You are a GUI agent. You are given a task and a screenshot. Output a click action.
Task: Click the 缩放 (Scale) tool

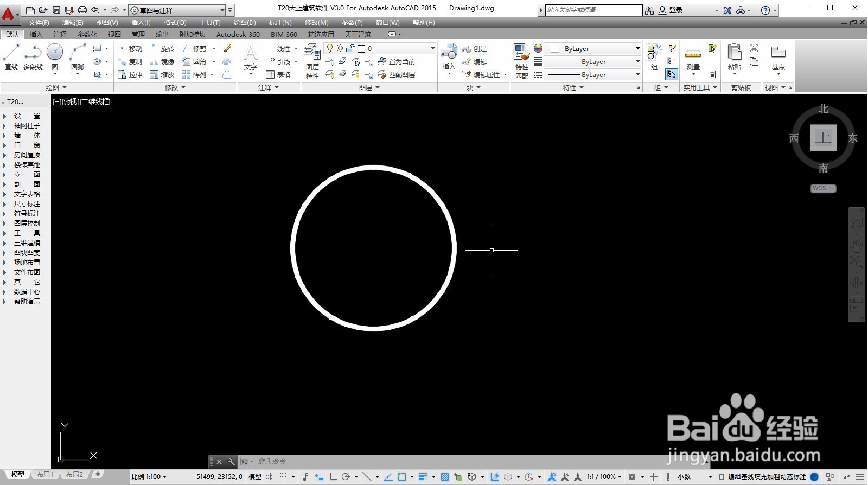tap(162, 74)
